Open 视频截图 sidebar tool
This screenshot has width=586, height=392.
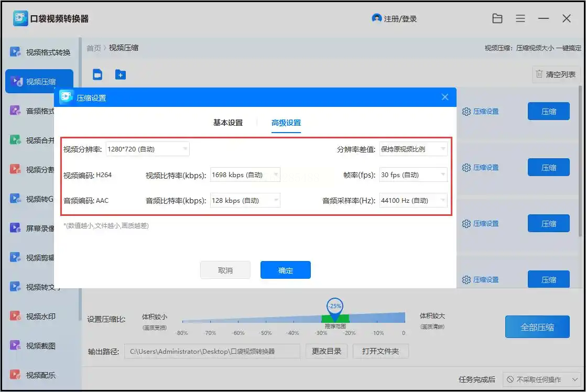40,346
